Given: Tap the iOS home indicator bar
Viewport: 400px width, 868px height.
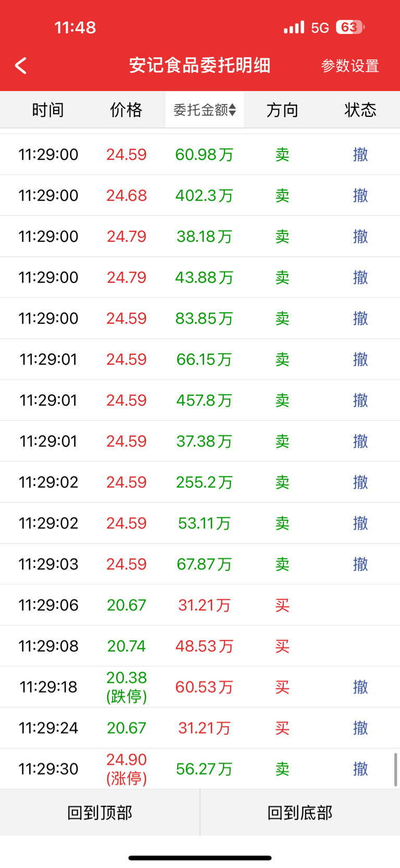Looking at the screenshot, I should pos(200,858).
